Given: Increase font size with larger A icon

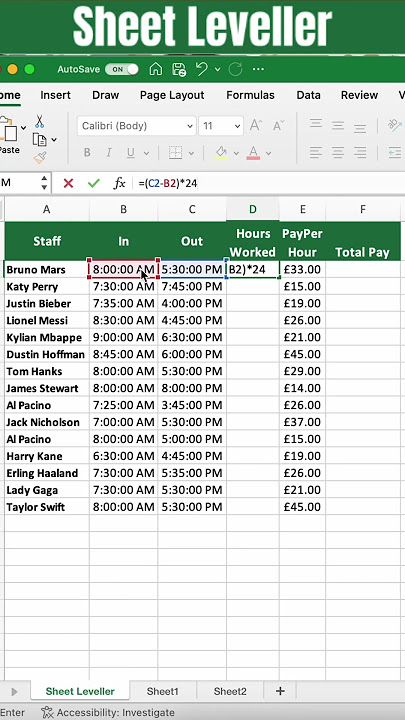Looking at the screenshot, I should (x=256, y=125).
